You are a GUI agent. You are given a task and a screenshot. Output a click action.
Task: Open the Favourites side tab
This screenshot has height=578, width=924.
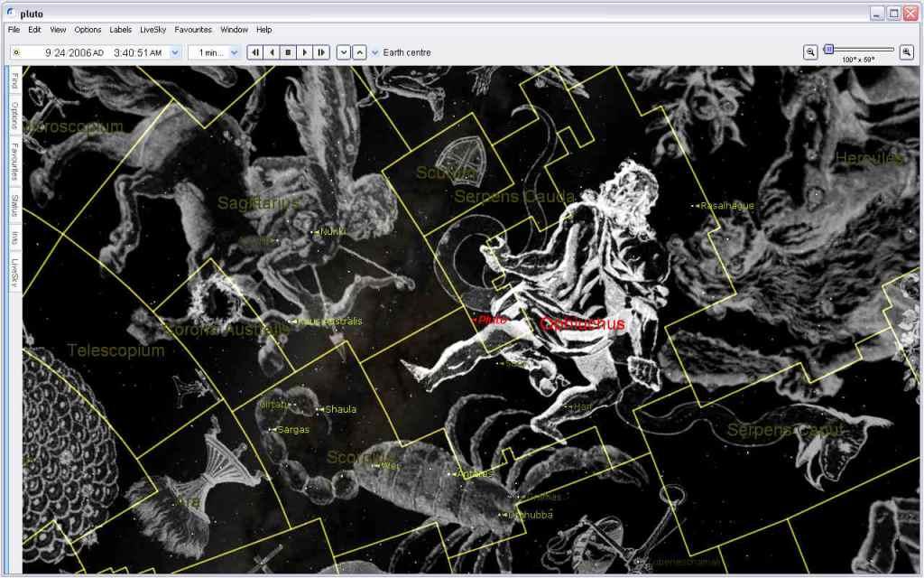point(14,161)
